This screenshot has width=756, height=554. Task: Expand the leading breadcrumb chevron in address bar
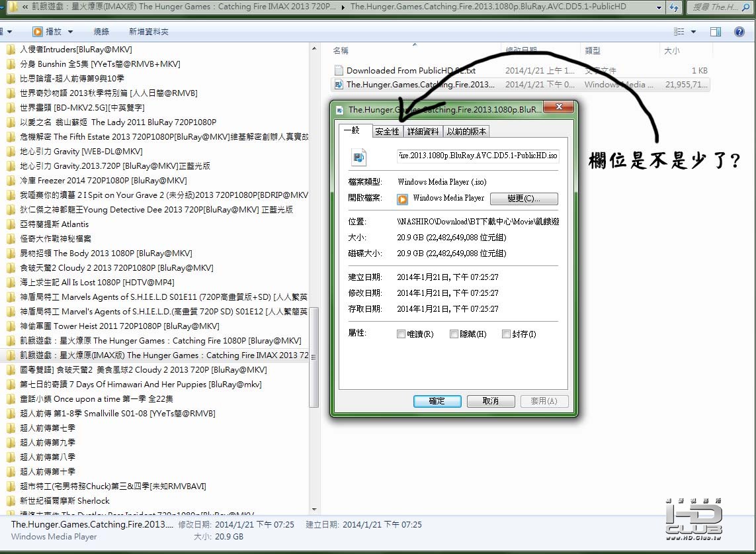coord(25,7)
